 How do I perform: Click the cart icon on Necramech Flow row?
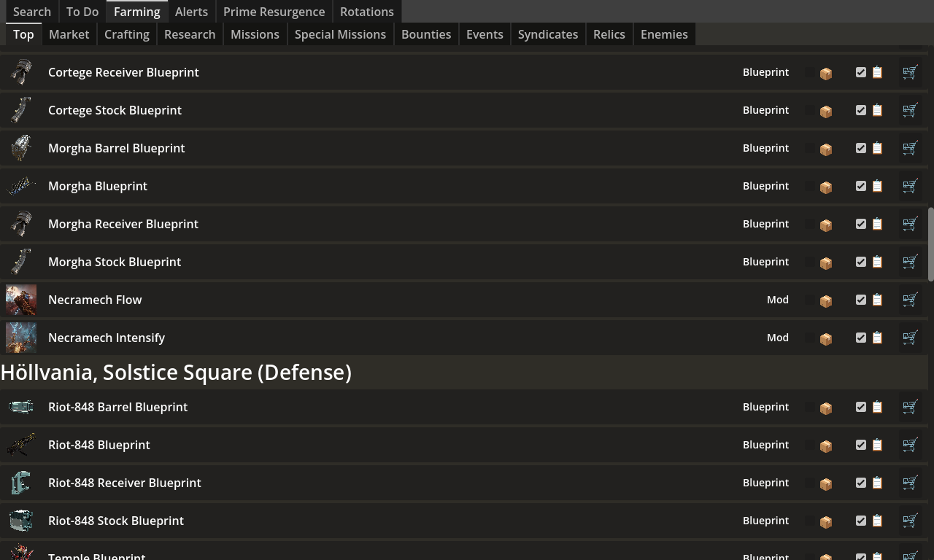point(910,300)
